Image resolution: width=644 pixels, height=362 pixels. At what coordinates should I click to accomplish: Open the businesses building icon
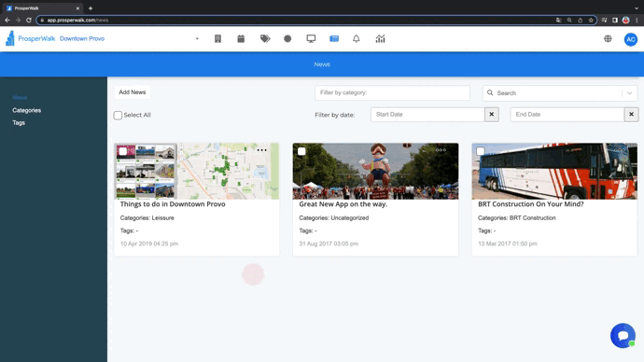pyautogui.click(x=217, y=38)
